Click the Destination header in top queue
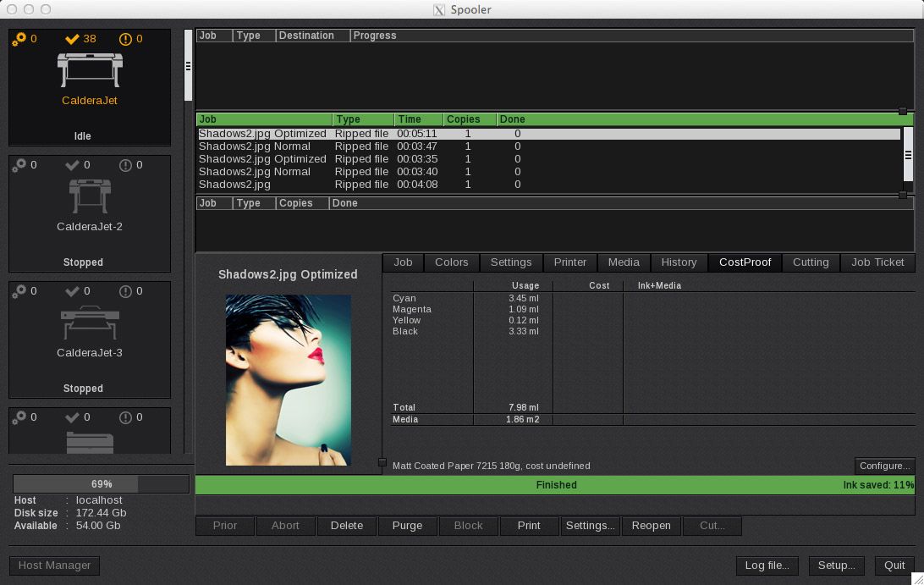 pyautogui.click(x=313, y=36)
